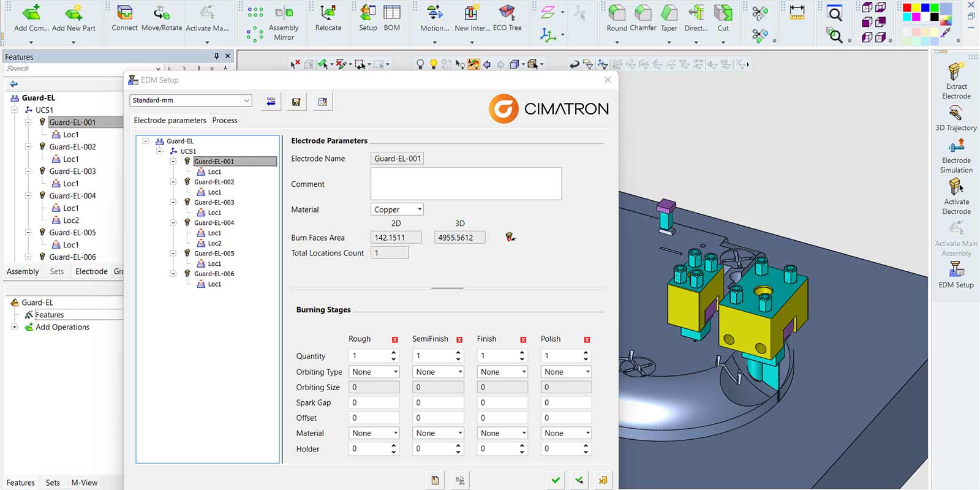Increase the Polish Holder stepper
The image size is (980, 490).
(586, 446)
